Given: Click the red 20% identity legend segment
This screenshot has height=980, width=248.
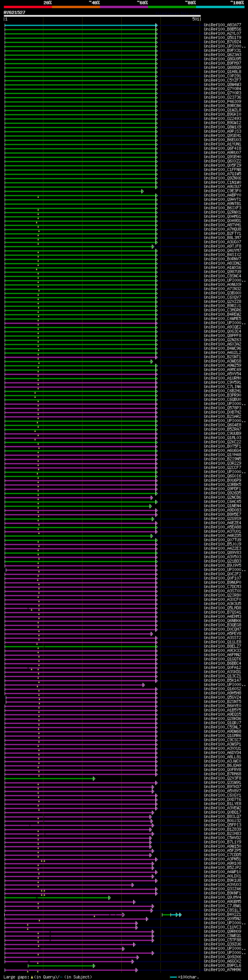Looking at the screenshot, I should (x=28, y=7).
